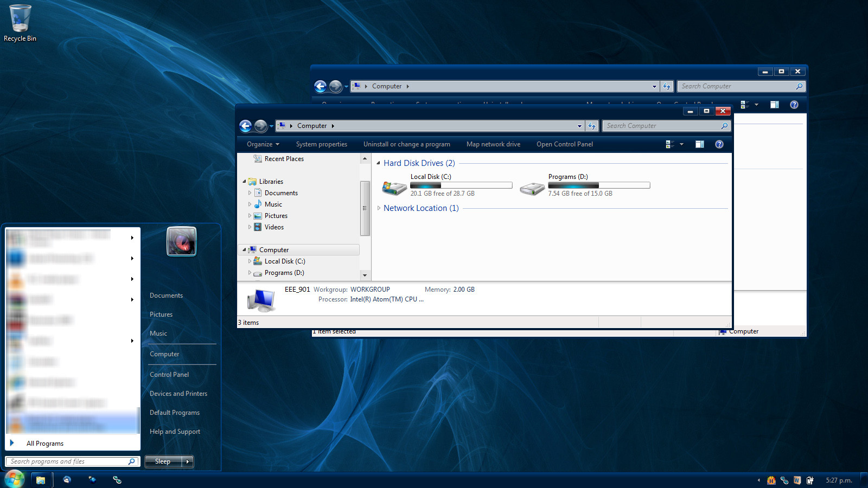Click the Sleep button
This screenshot has height=488, width=868.
pyautogui.click(x=163, y=461)
